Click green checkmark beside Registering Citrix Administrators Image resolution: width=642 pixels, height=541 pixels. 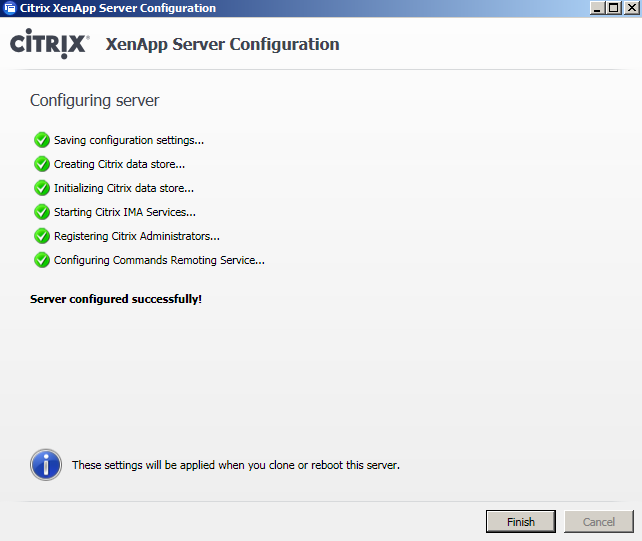(x=42, y=236)
